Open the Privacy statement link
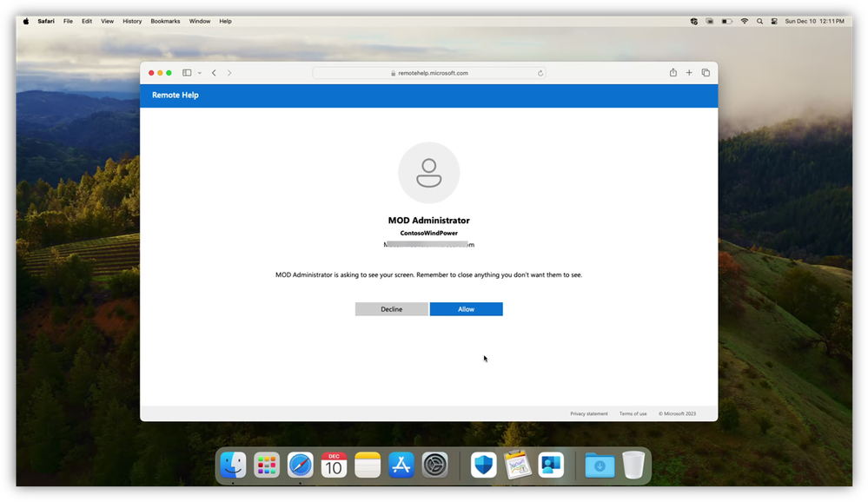 tap(589, 414)
